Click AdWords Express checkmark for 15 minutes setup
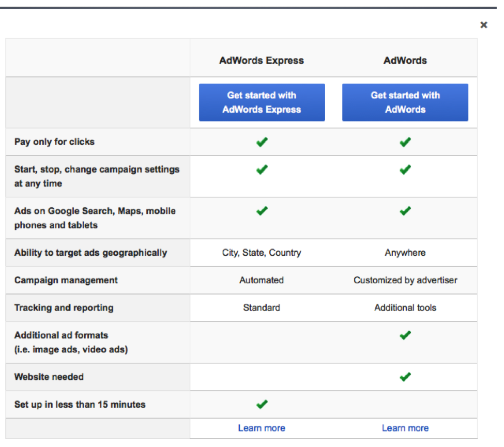Screen dimensions: 504x447 pyautogui.click(x=262, y=404)
